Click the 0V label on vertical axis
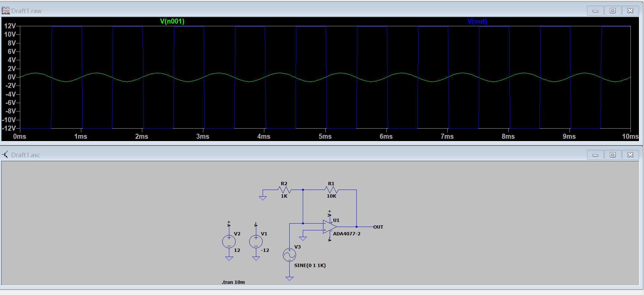 [x=12, y=77]
